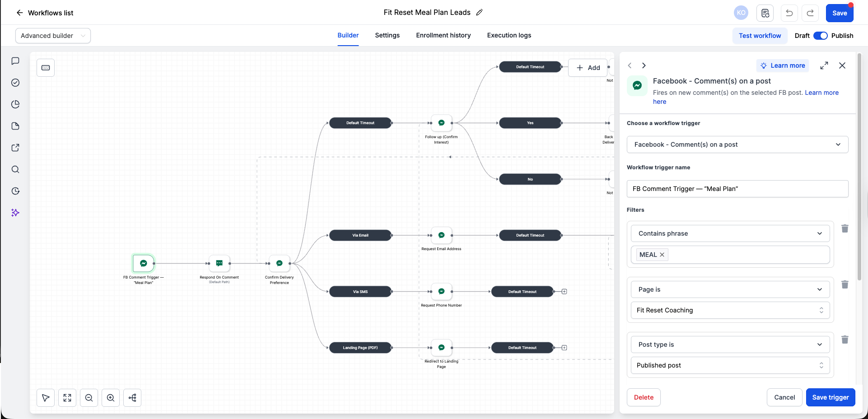Image resolution: width=868 pixels, height=419 pixels.
Task: Switch to the Execution logs tab
Action: (x=509, y=35)
